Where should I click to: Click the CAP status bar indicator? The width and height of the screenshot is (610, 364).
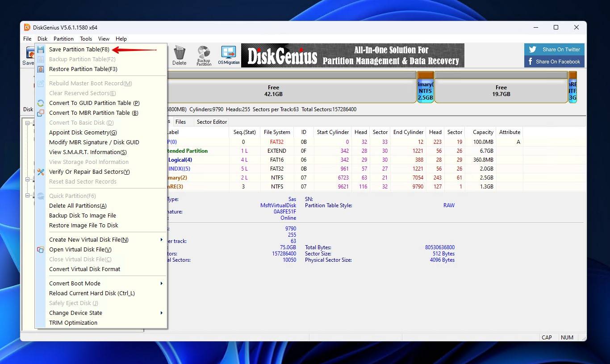click(547, 338)
